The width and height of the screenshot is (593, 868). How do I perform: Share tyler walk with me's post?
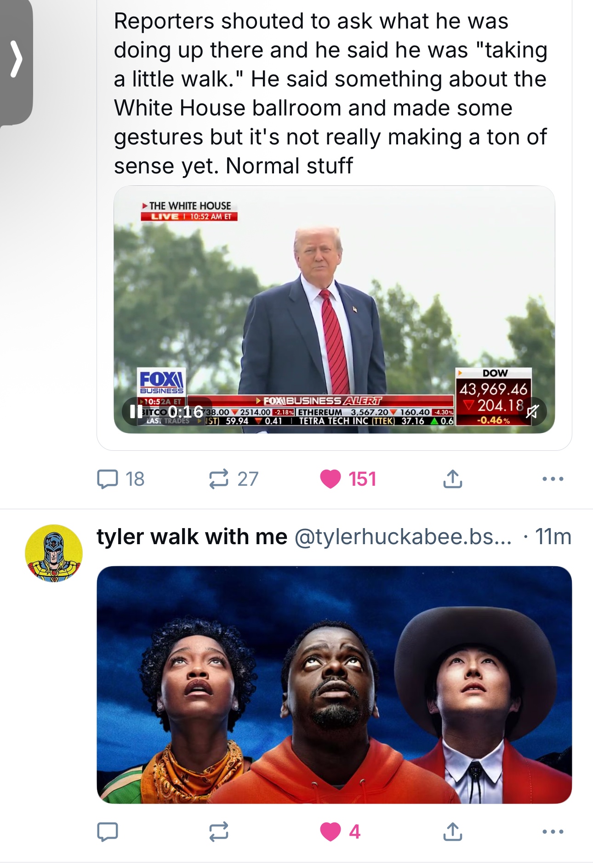coord(452,832)
